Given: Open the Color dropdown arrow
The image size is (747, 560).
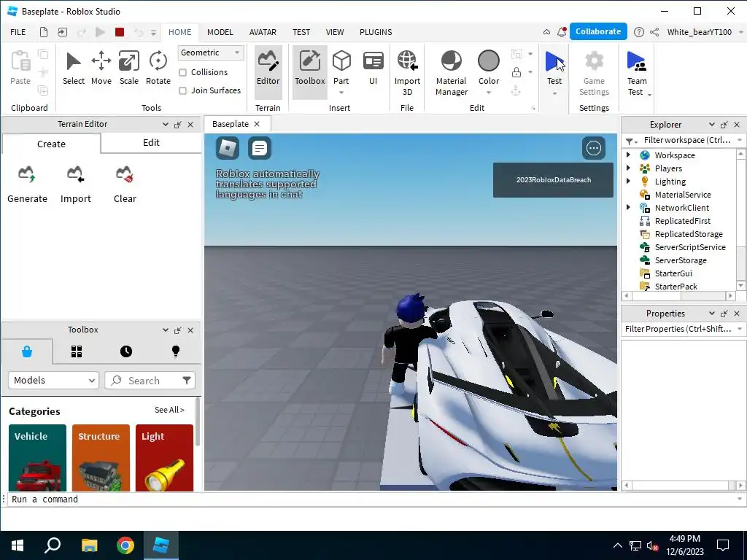Looking at the screenshot, I should click(x=488, y=93).
